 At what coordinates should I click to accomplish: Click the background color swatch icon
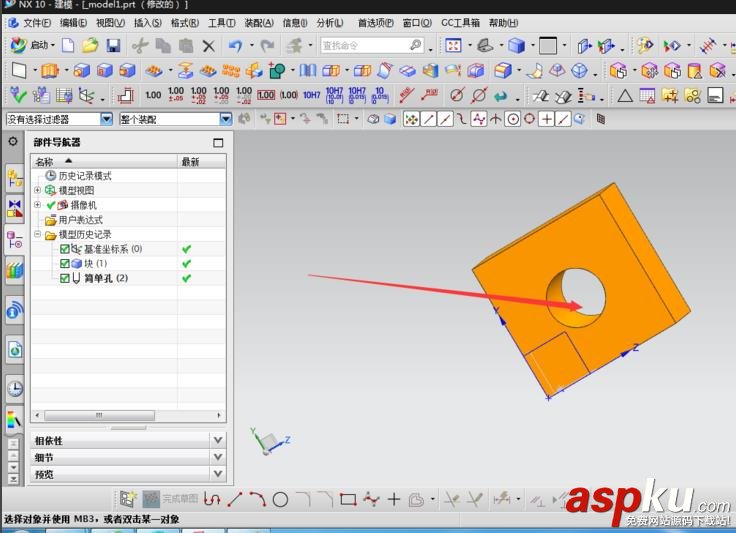(548, 46)
